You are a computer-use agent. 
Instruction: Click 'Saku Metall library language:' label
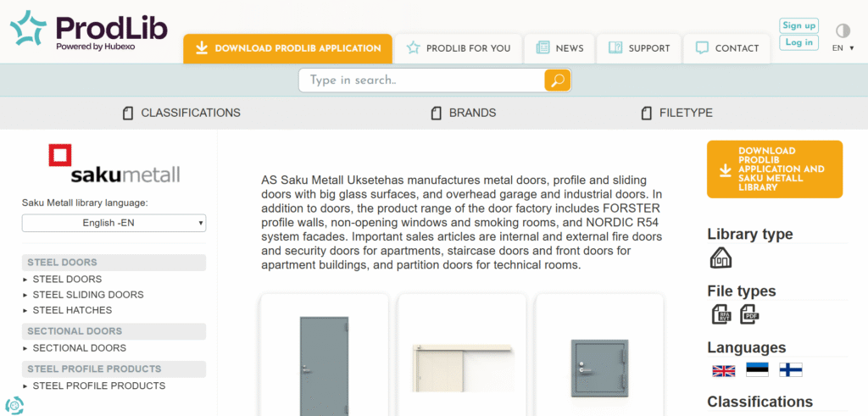coord(85,203)
